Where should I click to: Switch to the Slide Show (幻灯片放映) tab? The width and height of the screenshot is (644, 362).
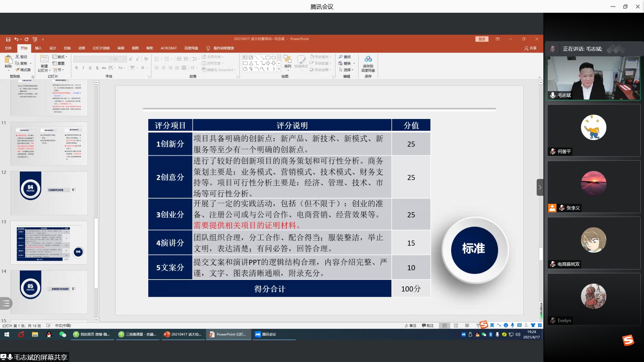tap(101, 48)
